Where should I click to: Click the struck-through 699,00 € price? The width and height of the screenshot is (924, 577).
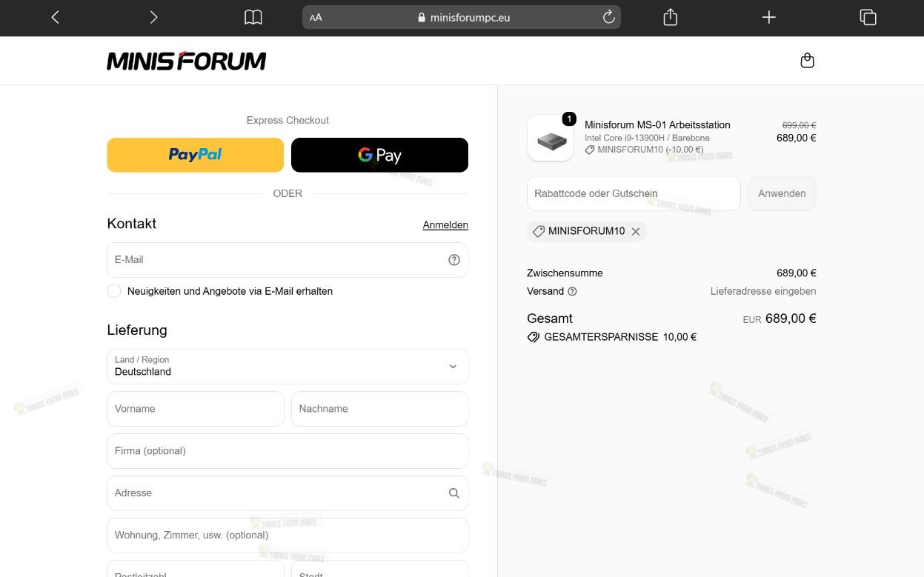point(799,126)
